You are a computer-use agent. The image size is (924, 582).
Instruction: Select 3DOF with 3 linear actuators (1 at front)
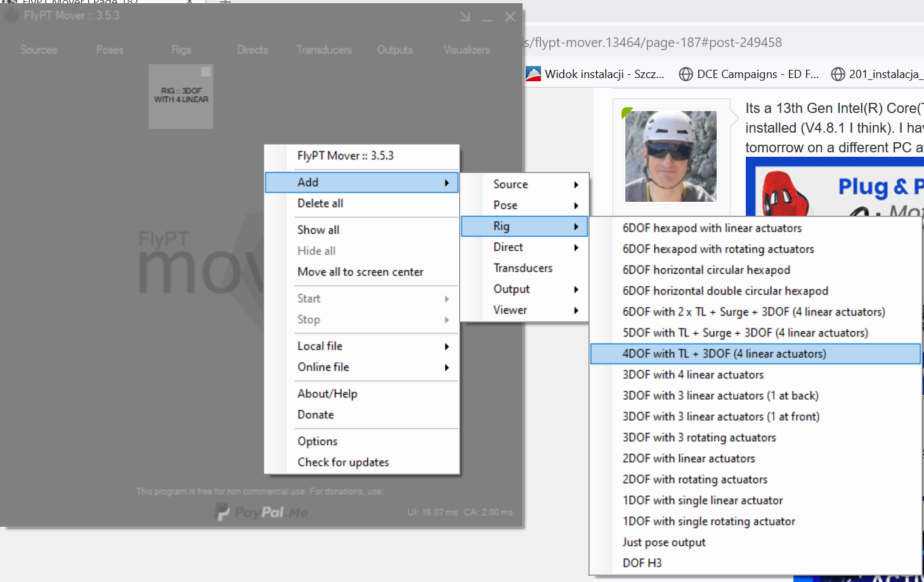point(755,416)
